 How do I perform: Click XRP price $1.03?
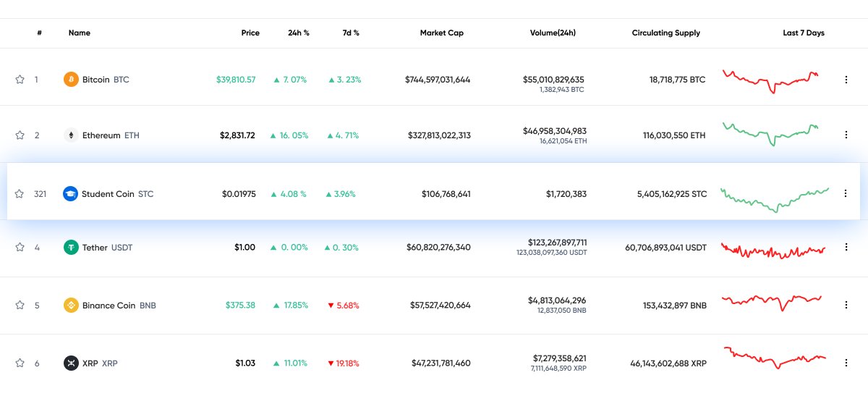pyautogui.click(x=244, y=363)
